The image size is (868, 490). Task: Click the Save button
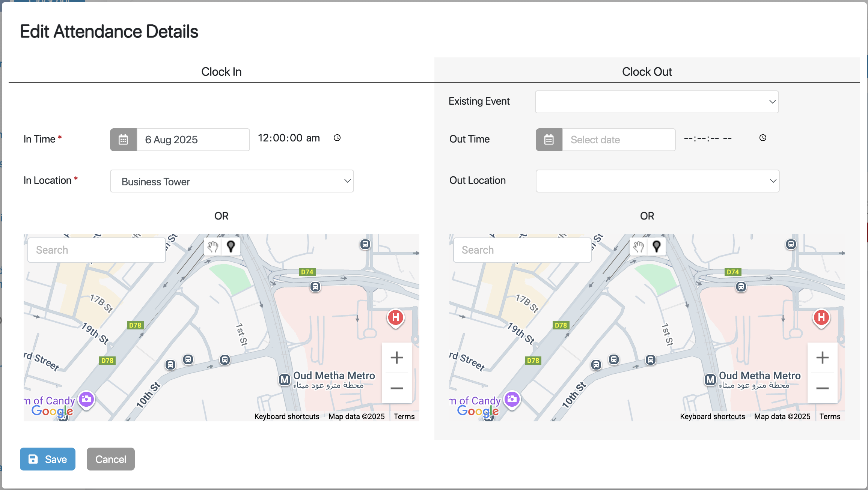48,459
